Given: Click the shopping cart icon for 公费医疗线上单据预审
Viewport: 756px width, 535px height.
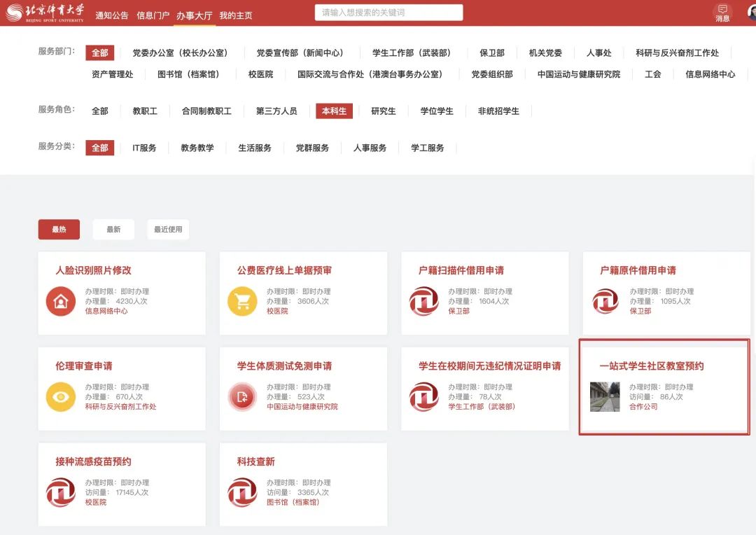Looking at the screenshot, I should [242, 301].
